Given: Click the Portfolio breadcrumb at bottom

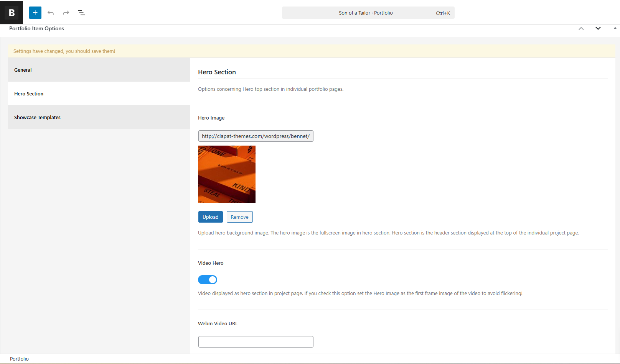Looking at the screenshot, I should (19, 359).
